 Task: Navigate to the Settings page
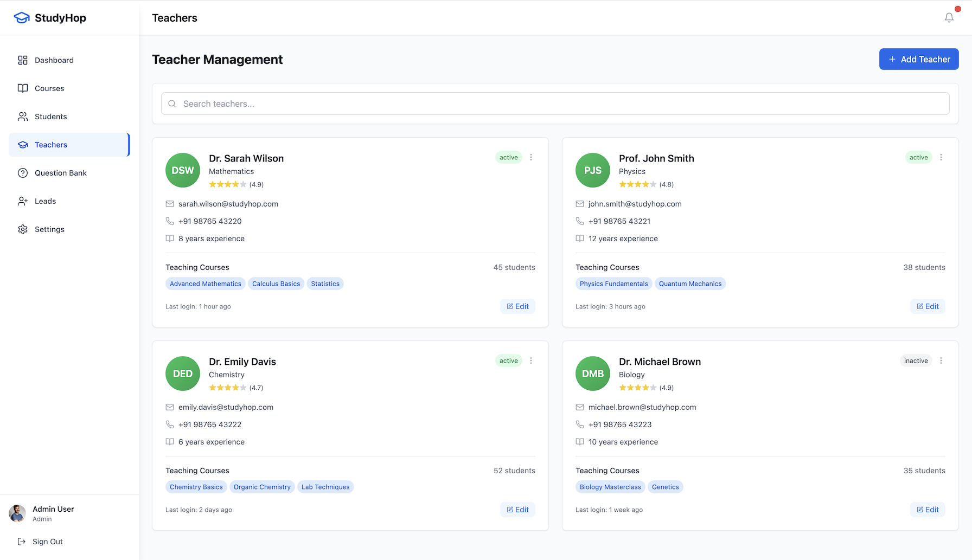point(49,229)
